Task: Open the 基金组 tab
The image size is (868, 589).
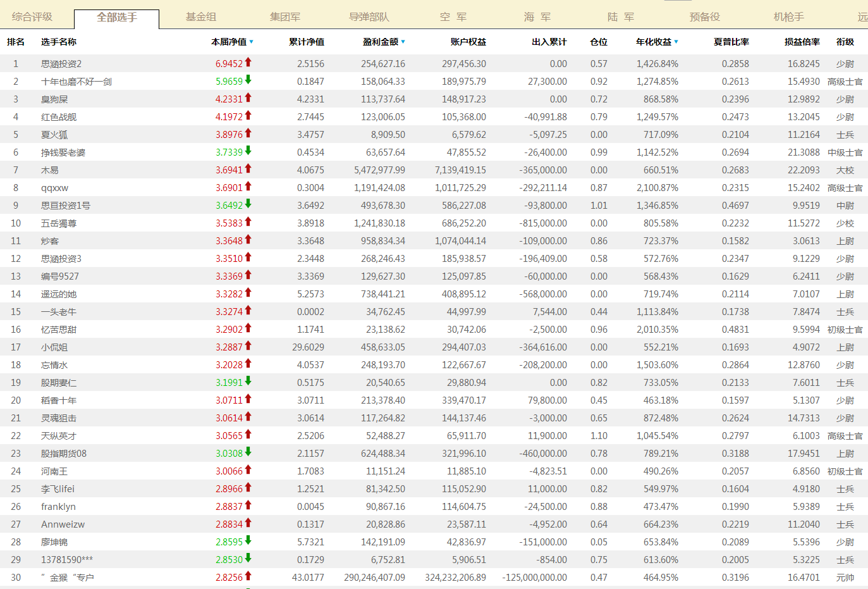Action: 201,17
